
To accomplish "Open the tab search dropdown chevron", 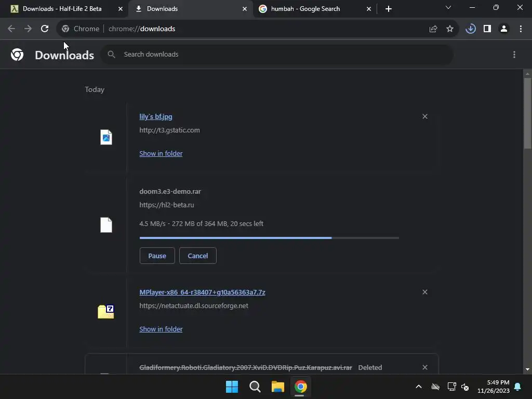I will click(448, 7).
